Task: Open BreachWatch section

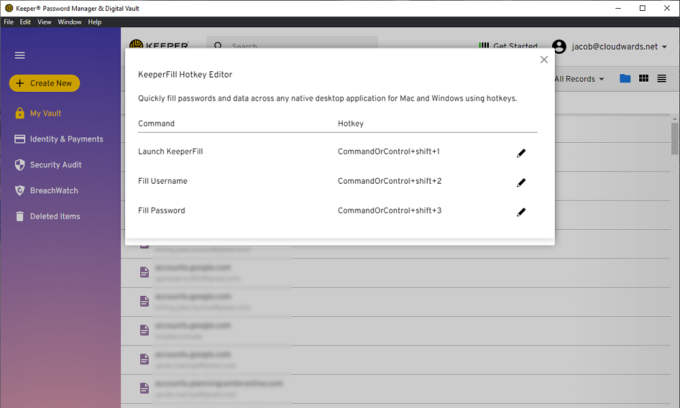Action: [x=54, y=190]
